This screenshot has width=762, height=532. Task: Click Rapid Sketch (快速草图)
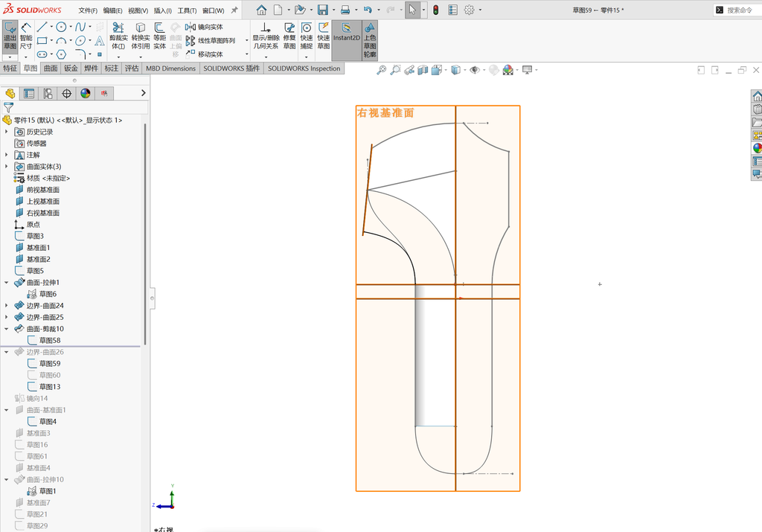324,36
